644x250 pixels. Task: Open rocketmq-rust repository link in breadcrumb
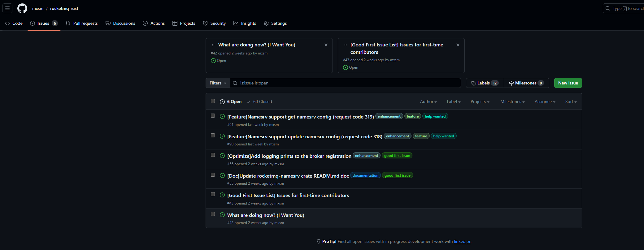point(64,8)
